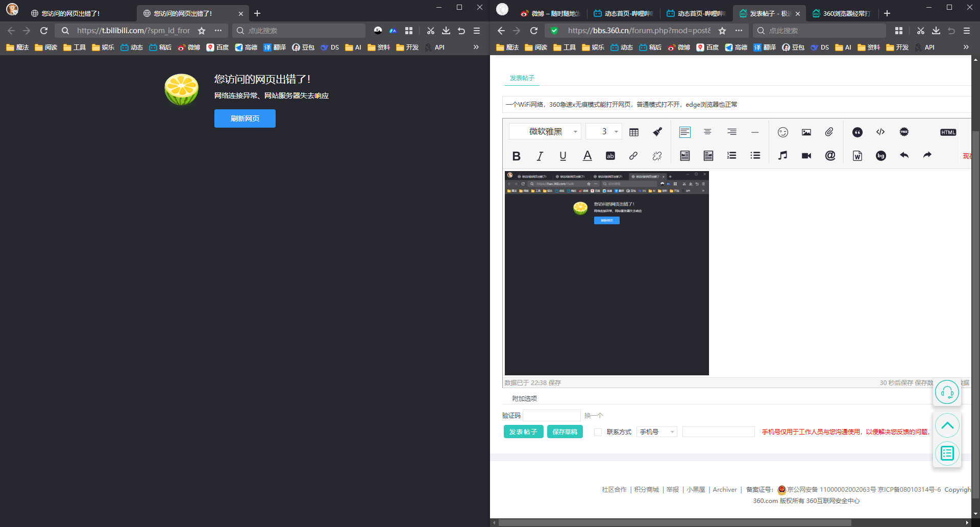Attach a file using paperclip icon

[x=829, y=132]
